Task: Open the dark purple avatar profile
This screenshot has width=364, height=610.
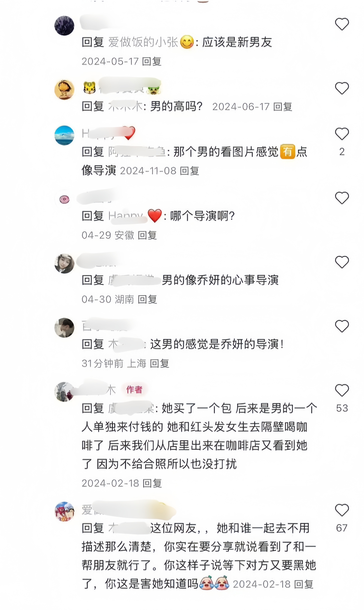Action: click(64, 26)
